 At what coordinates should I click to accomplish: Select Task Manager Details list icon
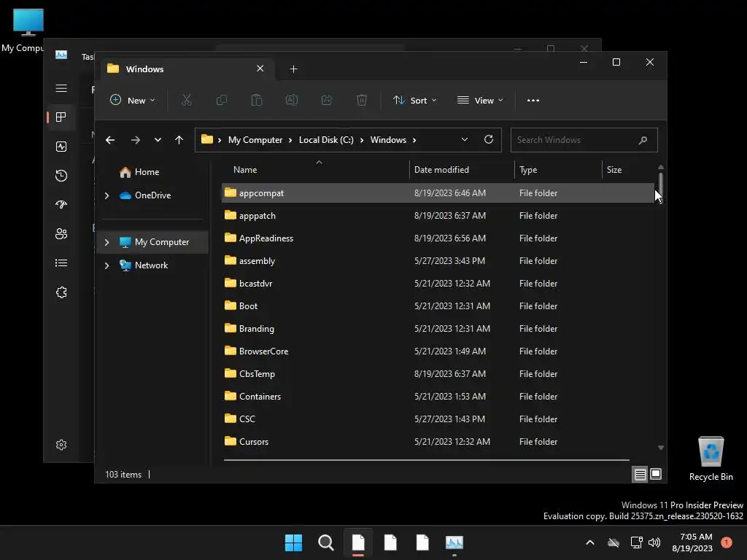[x=61, y=262]
